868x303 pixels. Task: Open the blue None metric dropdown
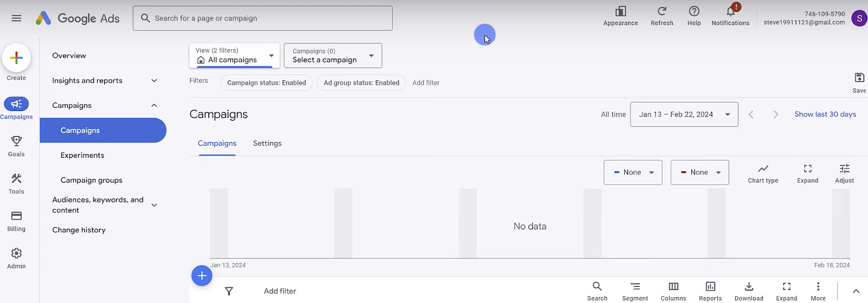(x=633, y=172)
